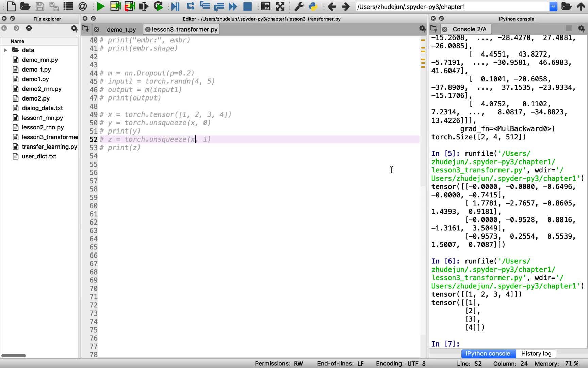
Task: Select demo1.py in file list
Action: (x=35, y=79)
